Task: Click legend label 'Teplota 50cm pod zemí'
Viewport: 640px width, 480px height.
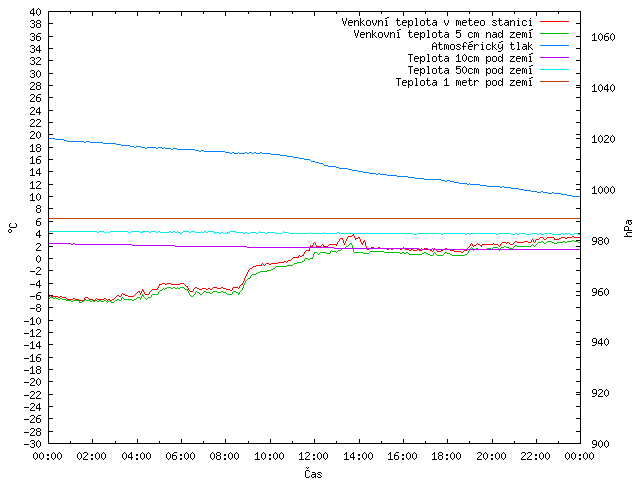Action: click(x=470, y=70)
